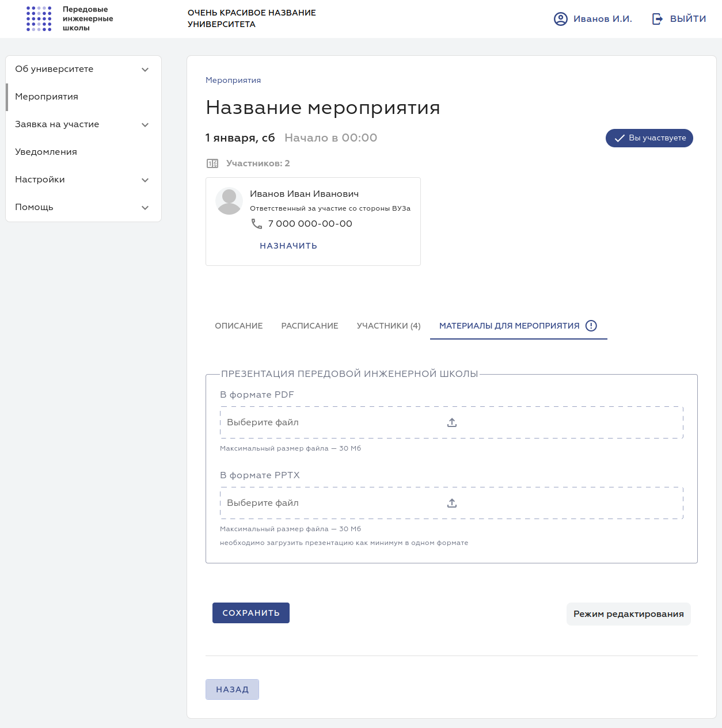Viewport: 722px width, 728px height.
Task: Choose a file in PPTX upload field
Action: click(451, 503)
